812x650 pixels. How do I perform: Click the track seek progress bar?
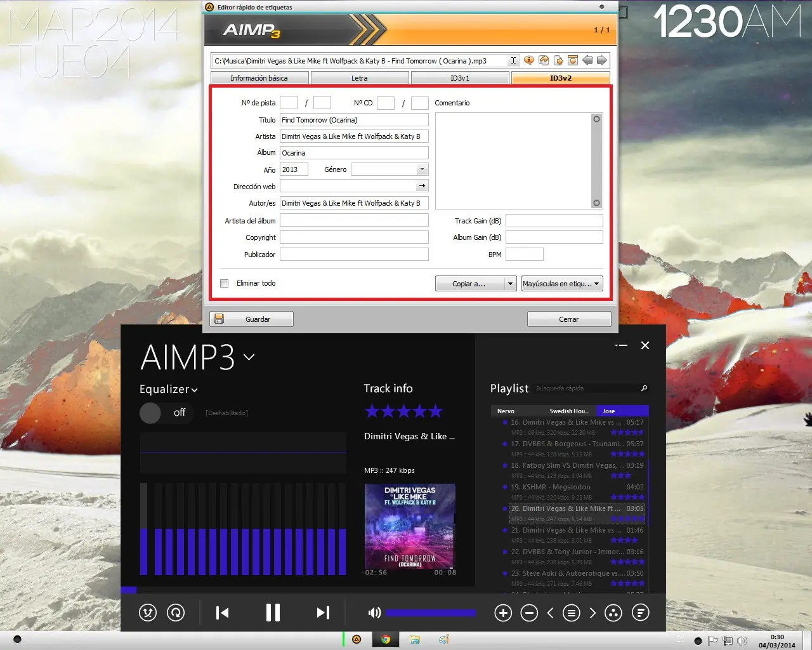[298, 590]
